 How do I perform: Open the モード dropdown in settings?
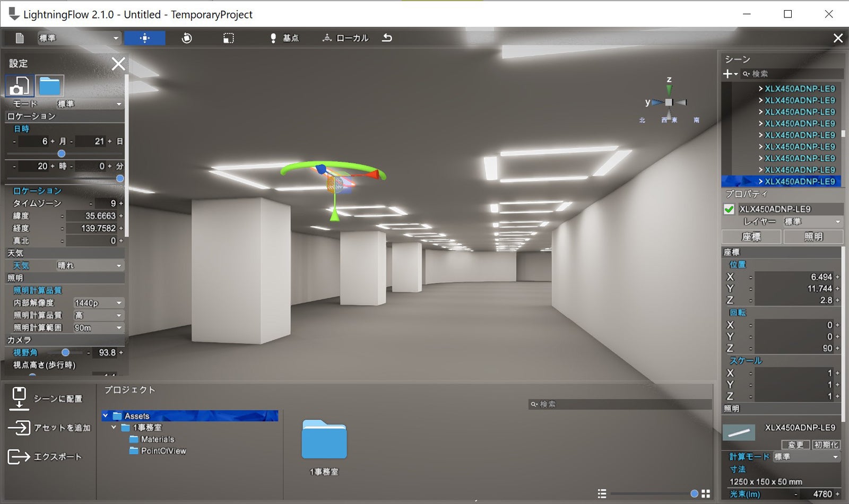click(x=90, y=104)
